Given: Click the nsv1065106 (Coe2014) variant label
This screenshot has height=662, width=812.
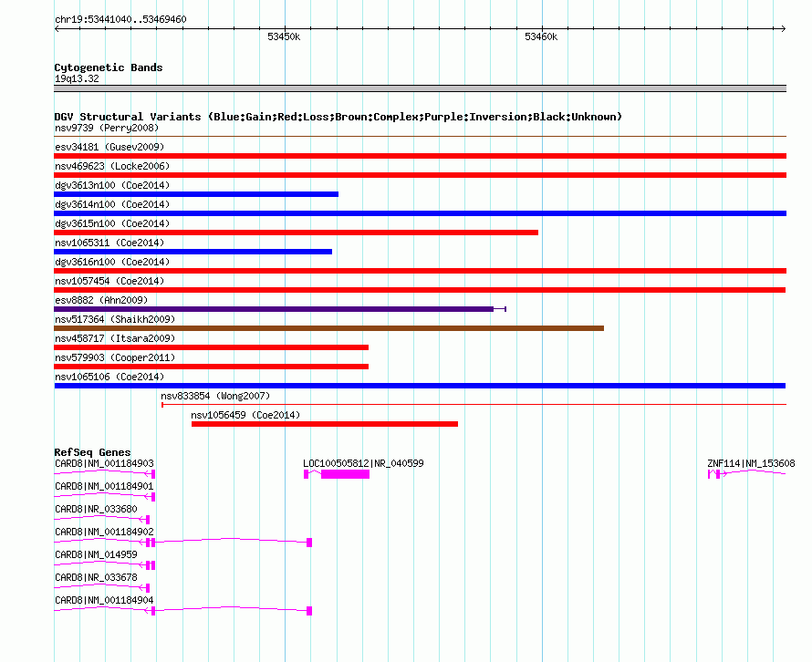Looking at the screenshot, I should click(109, 377).
